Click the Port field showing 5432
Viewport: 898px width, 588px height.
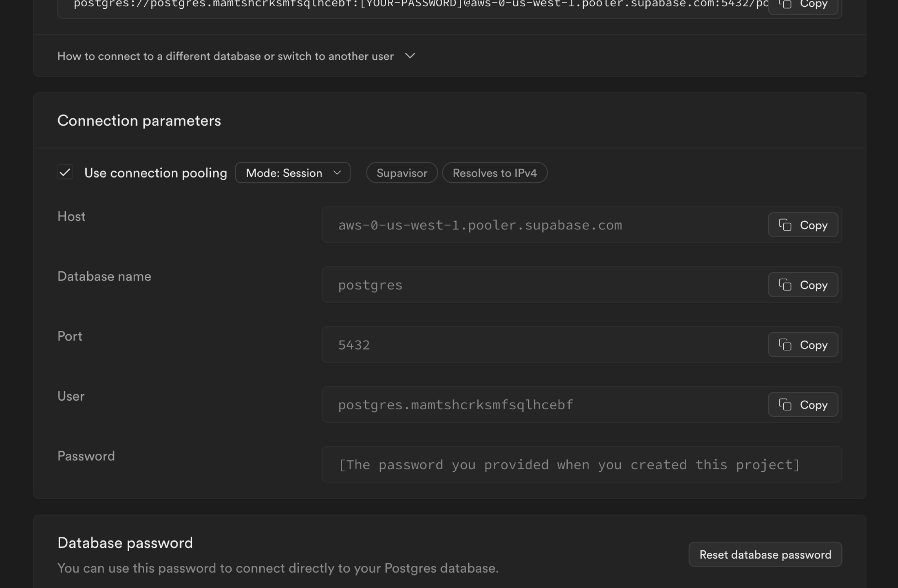click(582, 345)
